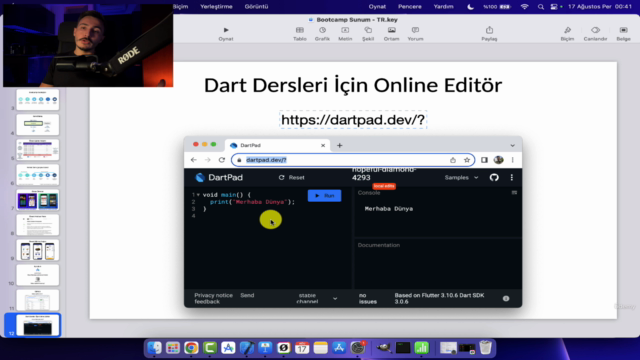Open the Görüntü menu
This screenshot has height=360, width=640.
[x=256, y=7]
